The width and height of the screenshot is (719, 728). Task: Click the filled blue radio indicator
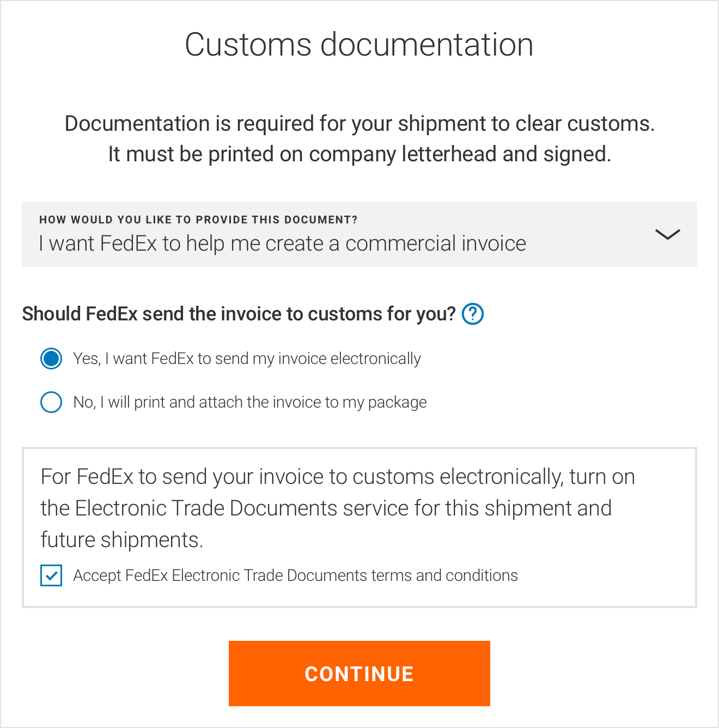pyautogui.click(x=51, y=359)
